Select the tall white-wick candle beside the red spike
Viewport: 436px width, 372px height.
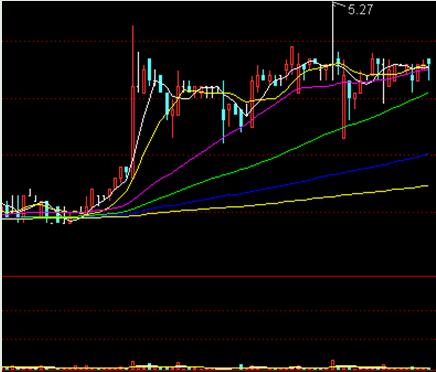(138, 72)
